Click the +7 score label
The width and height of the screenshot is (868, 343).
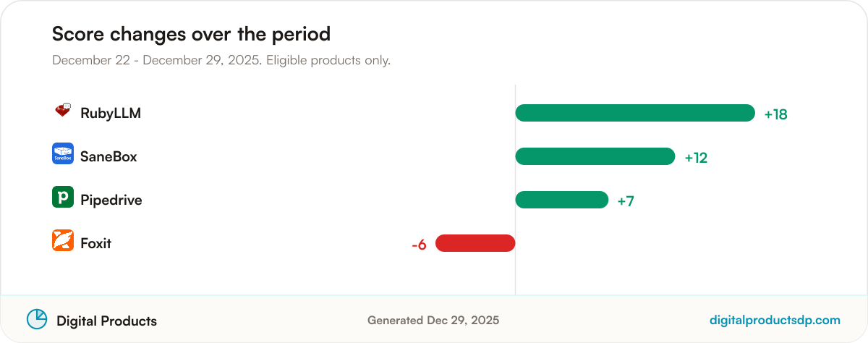tap(626, 201)
